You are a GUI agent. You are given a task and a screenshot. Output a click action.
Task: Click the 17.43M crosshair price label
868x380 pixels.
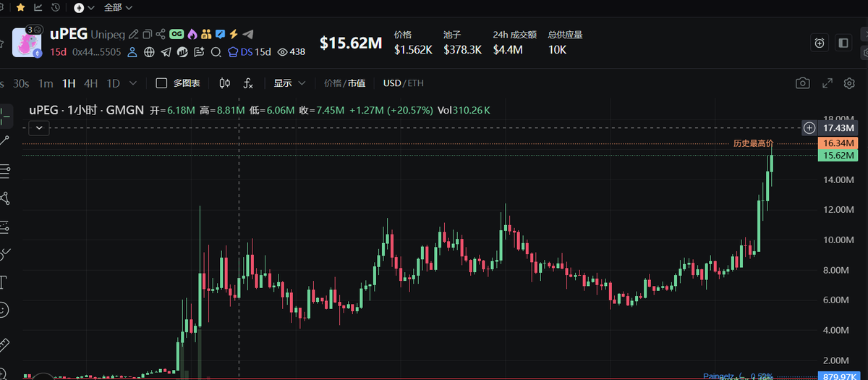838,127
